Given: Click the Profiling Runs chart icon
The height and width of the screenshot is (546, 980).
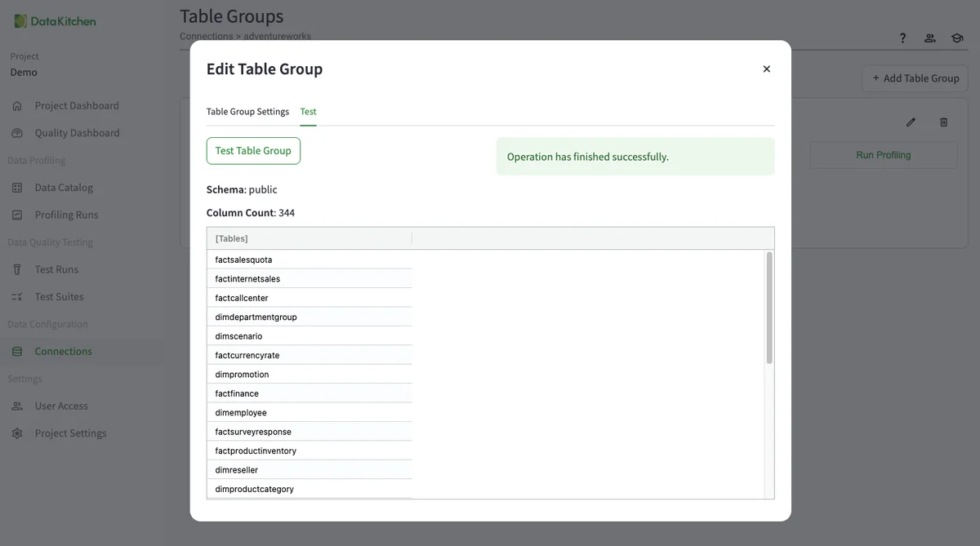Looking at the screenshot, I should 17,215.
